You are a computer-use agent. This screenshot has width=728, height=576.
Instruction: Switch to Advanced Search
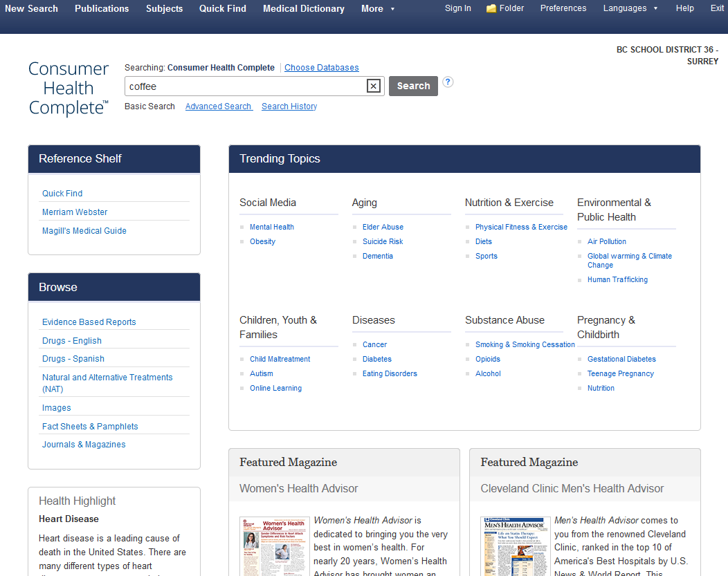click(x=219, y=106)
